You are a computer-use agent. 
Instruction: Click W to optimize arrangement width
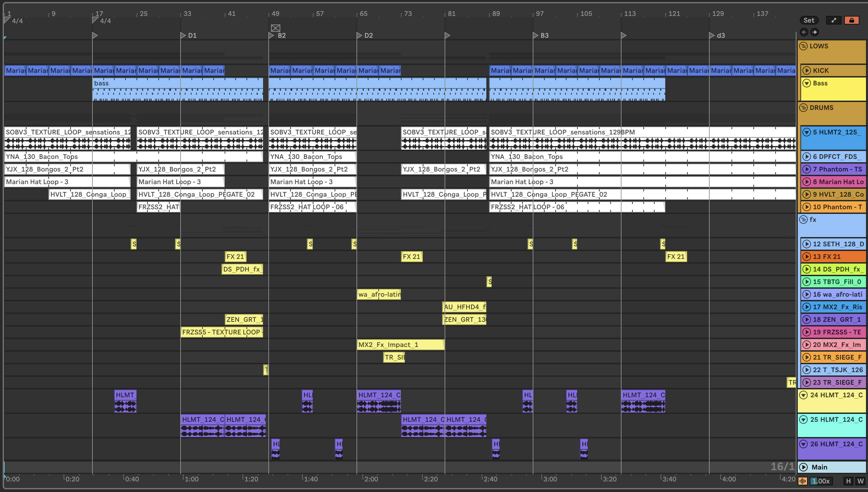point(860,481)
